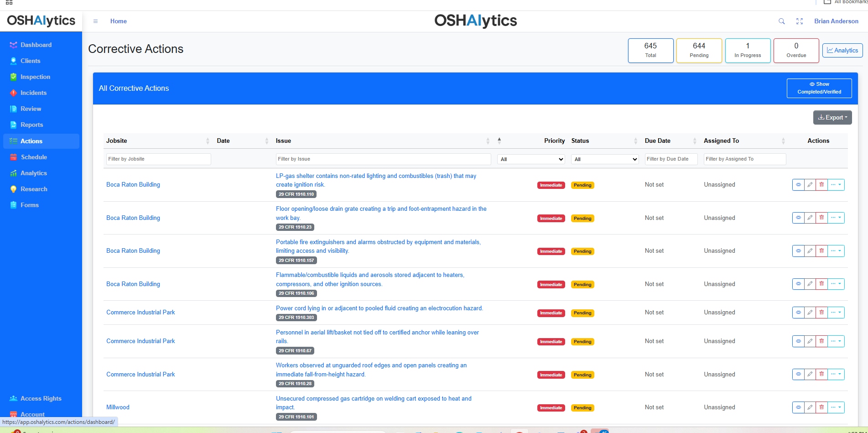View the unsecured gas cartridge action
Image resolution: width=868 pixels, height=433 pixels.
tap(798, 407)
